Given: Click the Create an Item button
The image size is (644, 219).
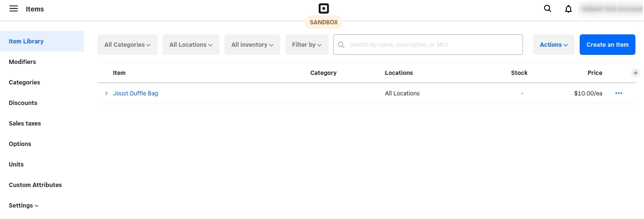Looking at the screenshot, I should (x=607, y=45).
